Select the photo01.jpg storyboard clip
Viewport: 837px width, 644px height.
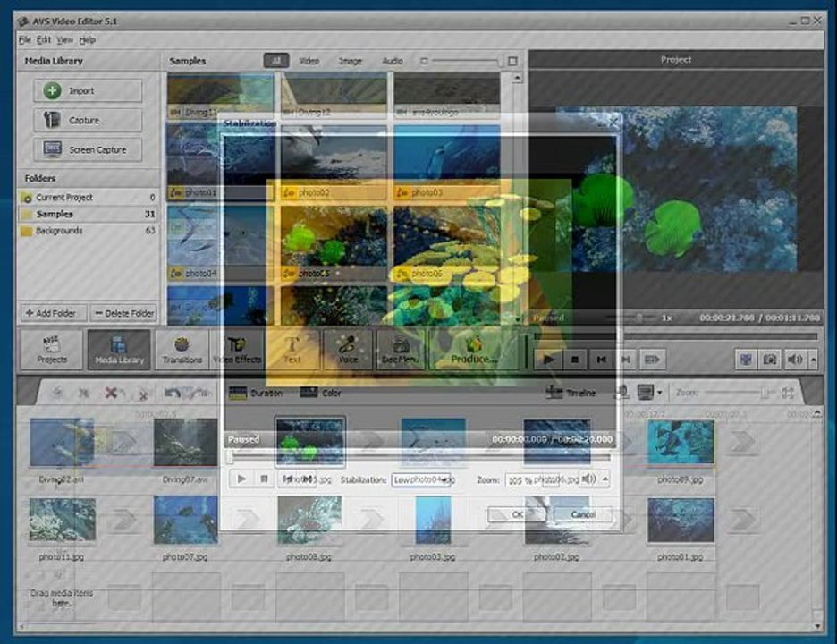click(680, 521)
